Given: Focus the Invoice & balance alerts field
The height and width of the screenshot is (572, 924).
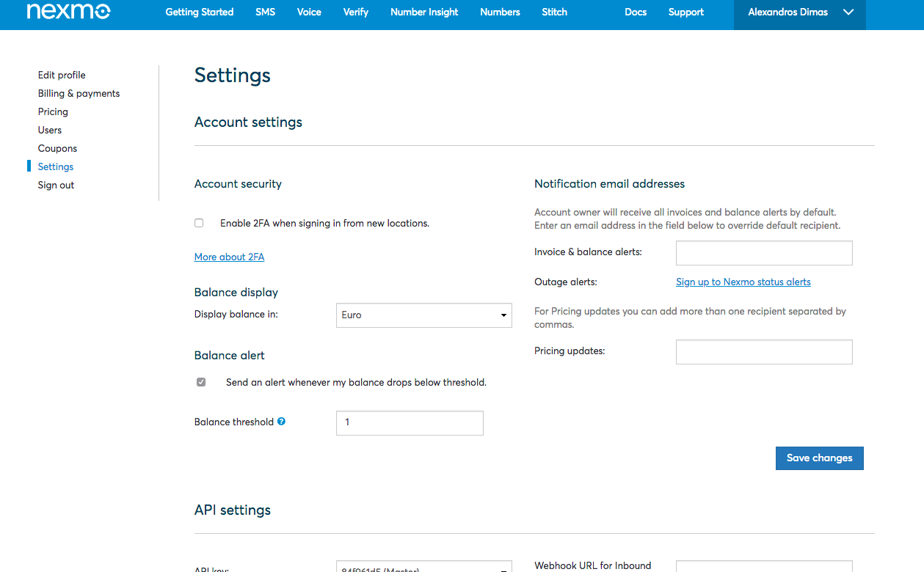Looking at the screenshot, I should coord(763,252).
